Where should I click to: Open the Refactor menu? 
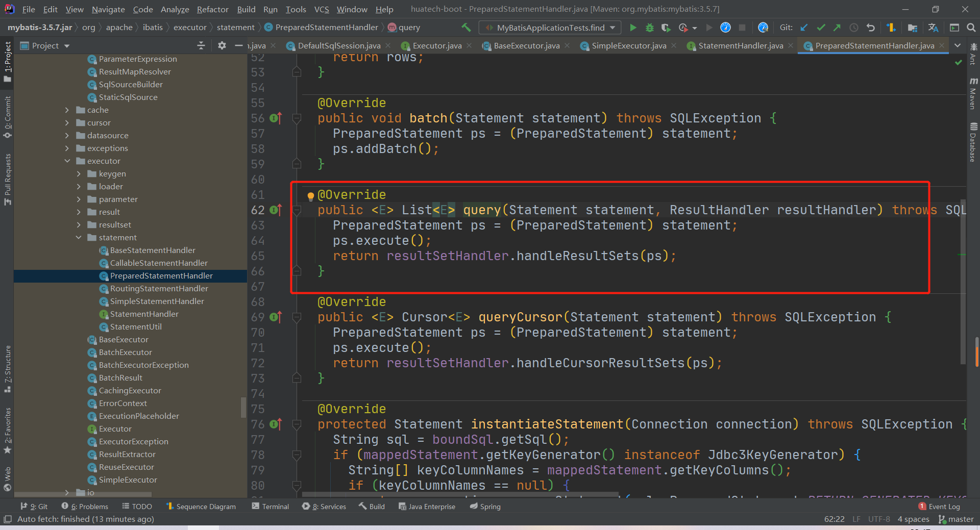(212, 9)
